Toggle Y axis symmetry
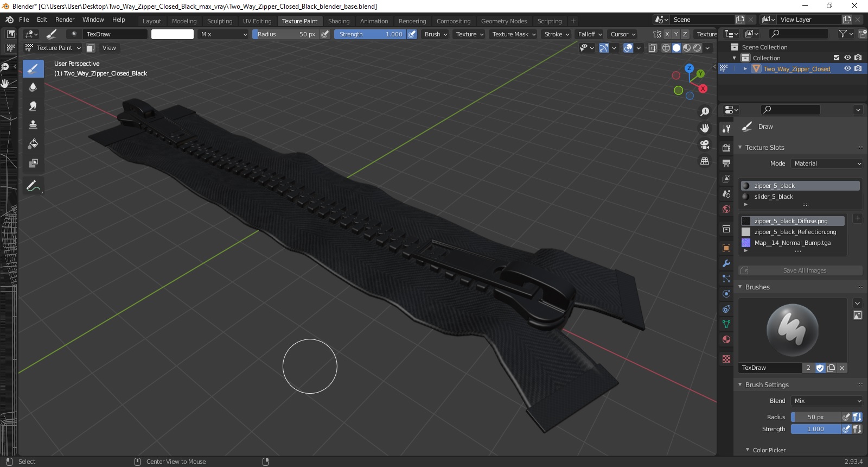 pos(676,34)
